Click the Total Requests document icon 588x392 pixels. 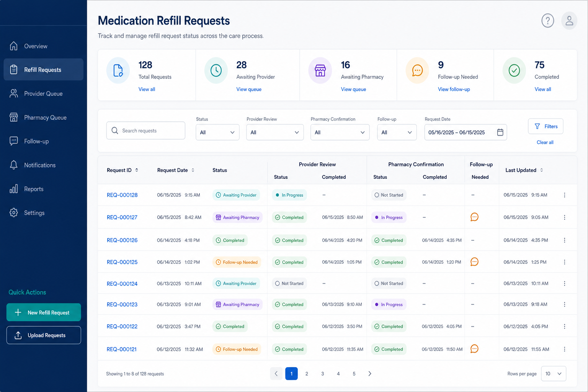click(118, 70)
